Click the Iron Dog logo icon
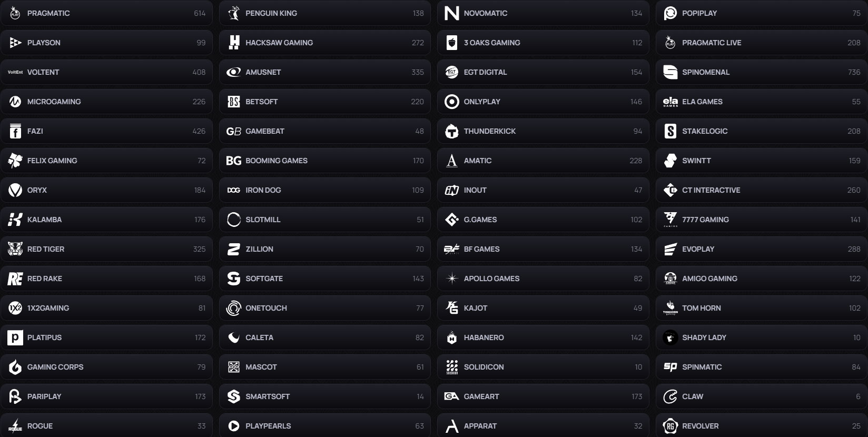The width and height of the screenshot is (868, 437). [x=233, y=190]
